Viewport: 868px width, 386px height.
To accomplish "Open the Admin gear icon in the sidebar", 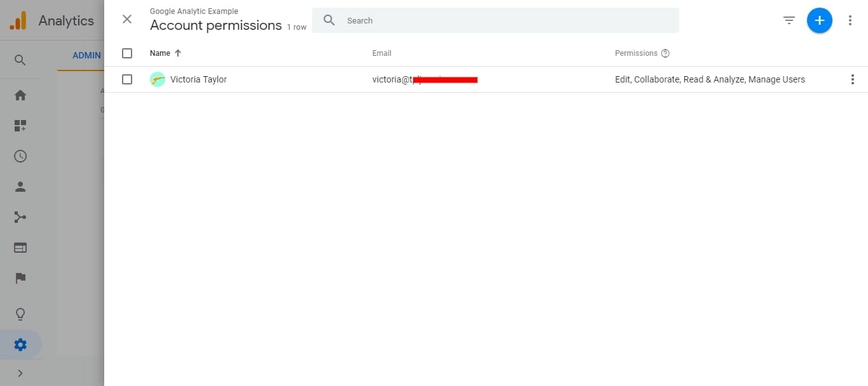I will click(20, 345).
